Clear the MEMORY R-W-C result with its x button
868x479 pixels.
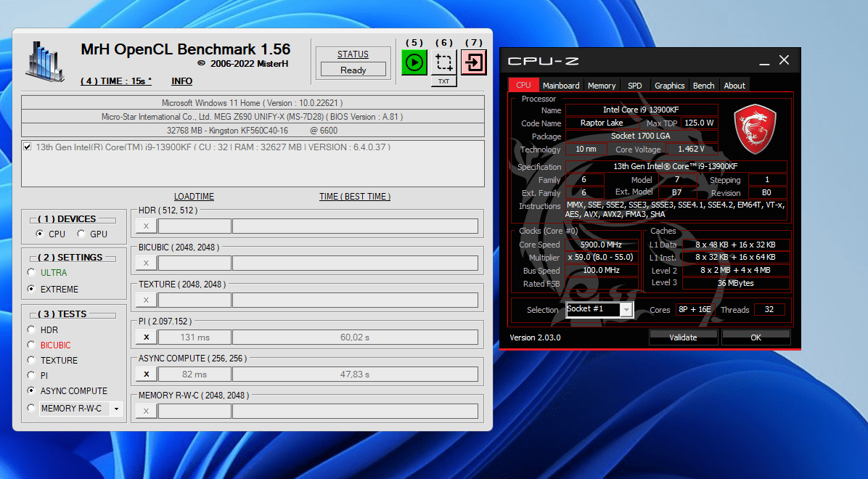146,411
